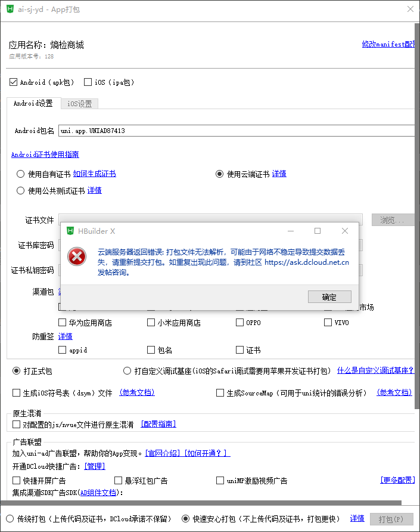This screenshot has height=532, width=420.
Task: Click the 打包(P) button
Action: [x=391, y=519]
